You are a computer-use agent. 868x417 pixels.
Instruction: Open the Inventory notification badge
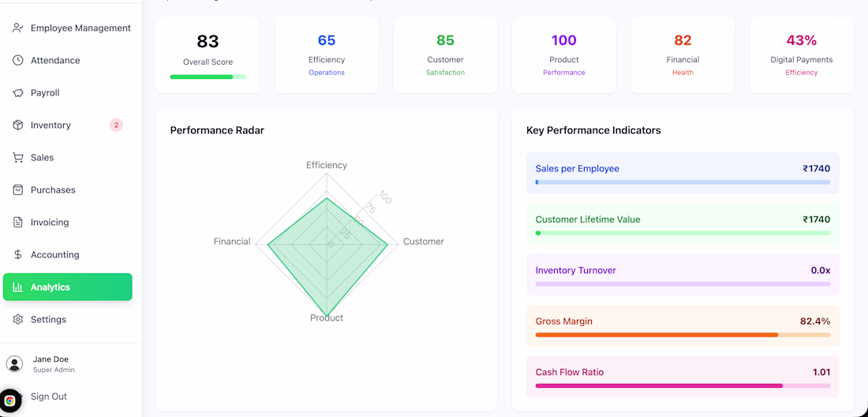pos(116,125)
